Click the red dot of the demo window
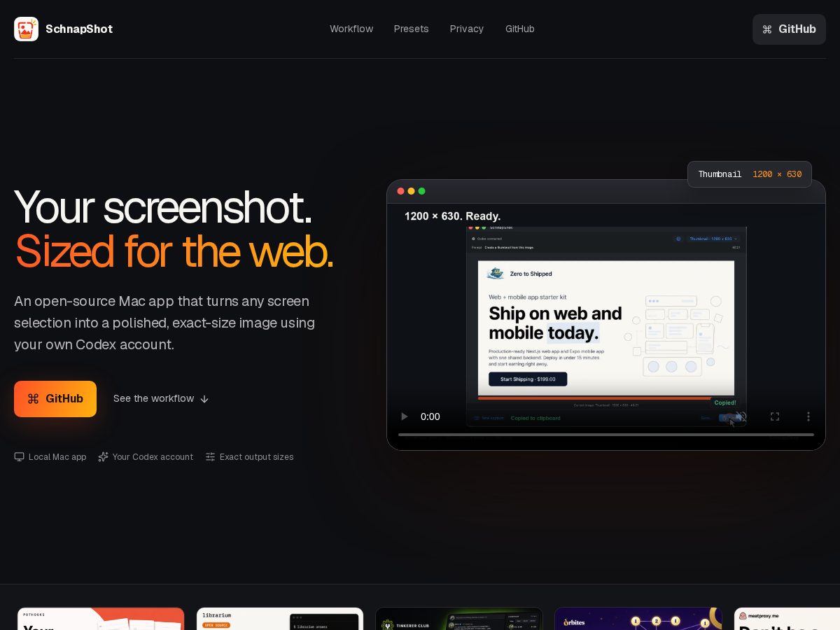The width and height of the screenshot is (840, 630). (401, 191)
